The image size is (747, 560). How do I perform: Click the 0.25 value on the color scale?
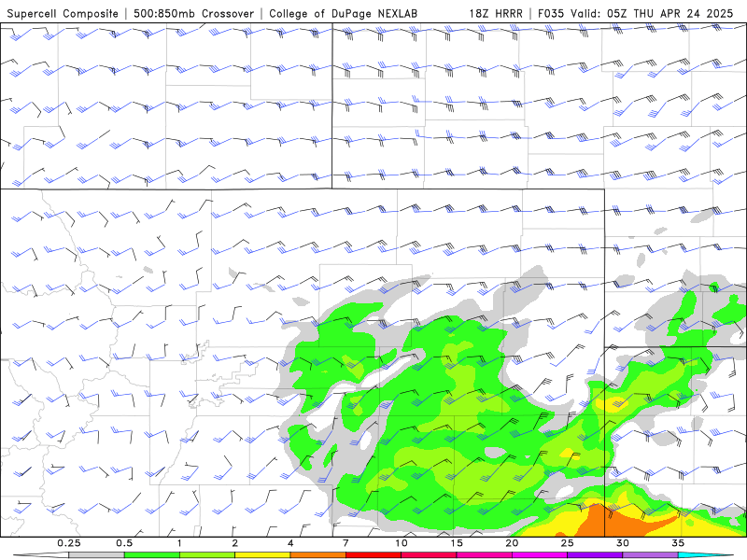68,543
